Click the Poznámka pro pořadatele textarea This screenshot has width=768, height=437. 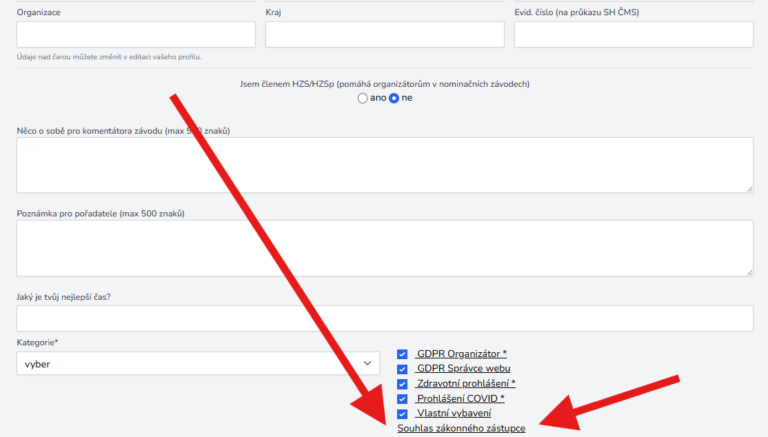pyautogui.click(x=384, y=248)
